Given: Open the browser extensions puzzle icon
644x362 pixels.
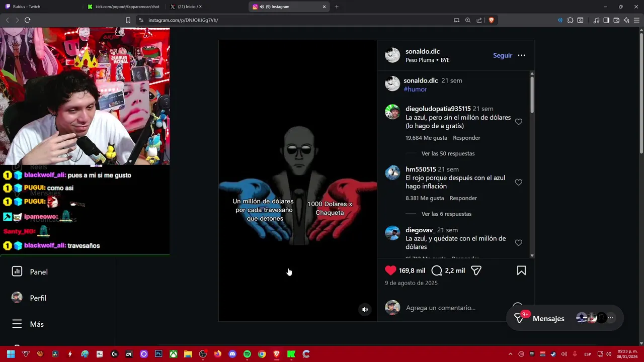Looking at the screenshot, I should [x=570, y=20].
